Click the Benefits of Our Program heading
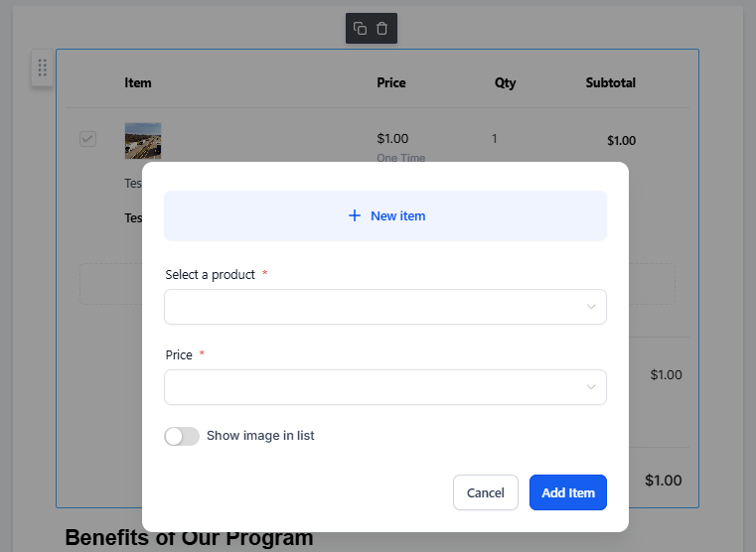756x552 pixels. click(x=189, y=537)
